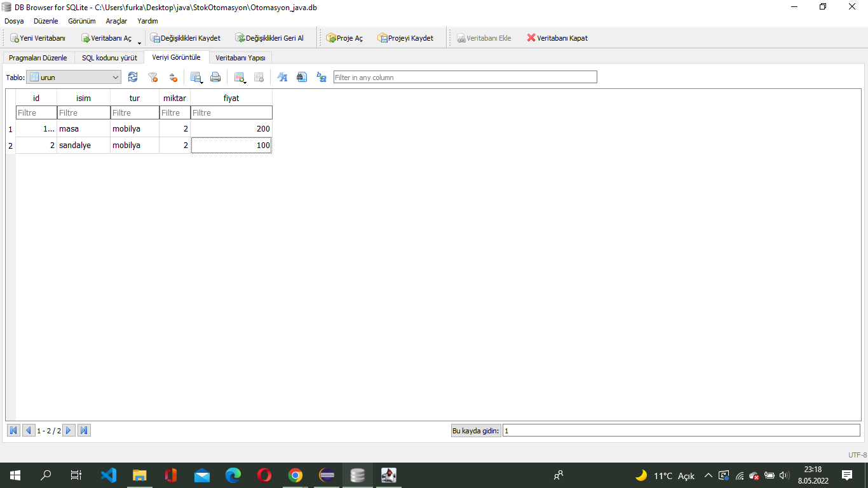Image resolution: width=868 pixels, height=488 pixels.
Task: Clear sorting icon in table toolbar
Action: 173,77
